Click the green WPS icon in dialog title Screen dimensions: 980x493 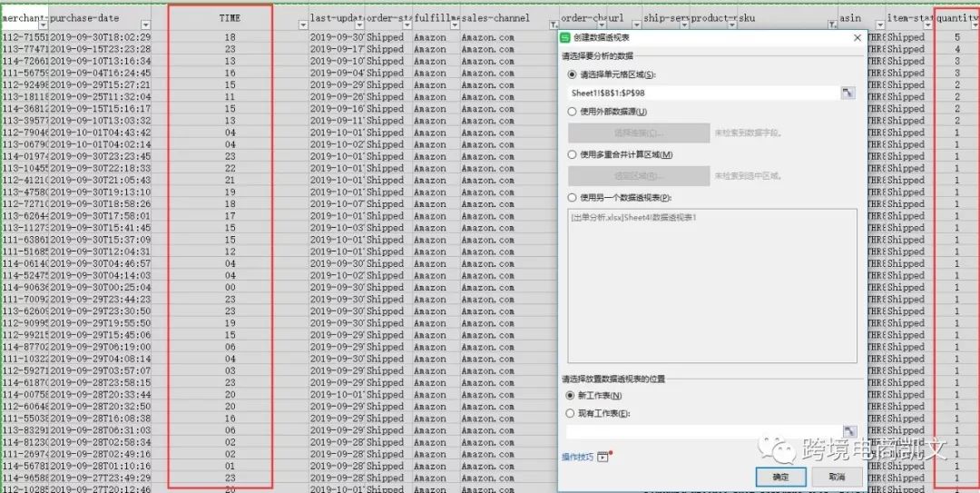(566, 37)
